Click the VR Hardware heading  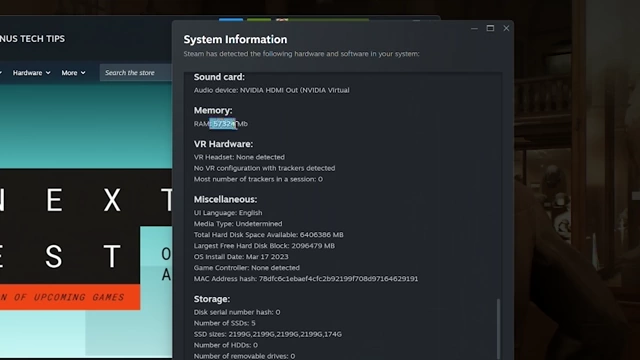point(223,144)
